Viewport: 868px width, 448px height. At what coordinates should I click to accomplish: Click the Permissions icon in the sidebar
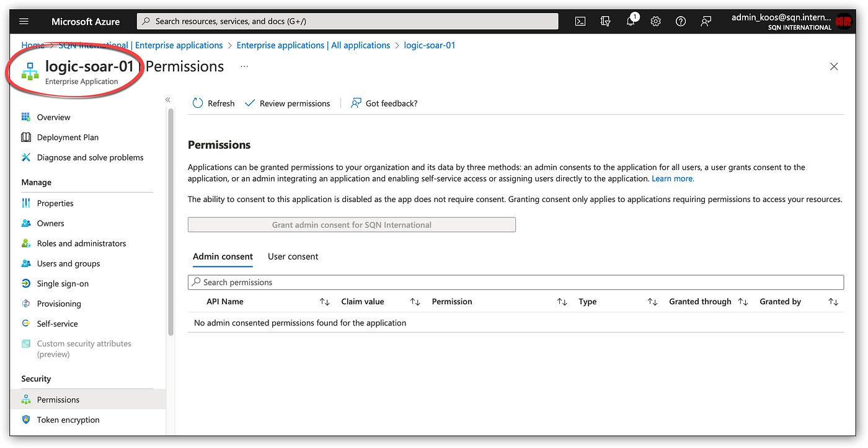(x=26, y=400)
